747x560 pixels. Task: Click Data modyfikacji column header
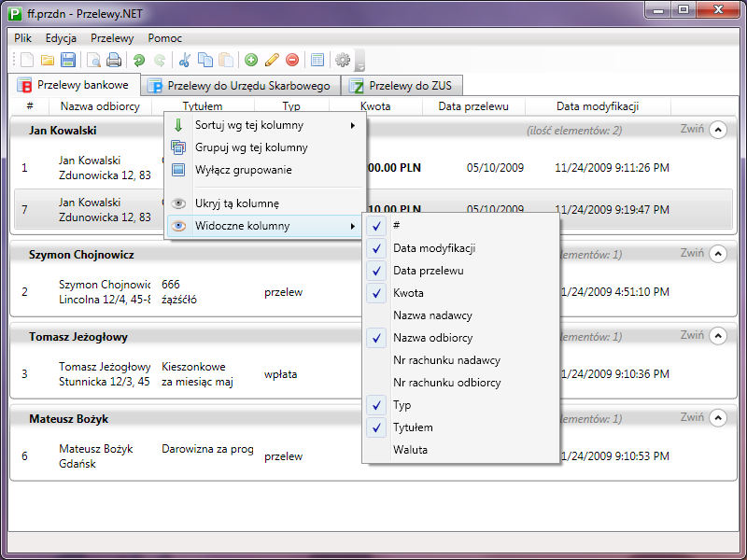[x=598, y=106]
